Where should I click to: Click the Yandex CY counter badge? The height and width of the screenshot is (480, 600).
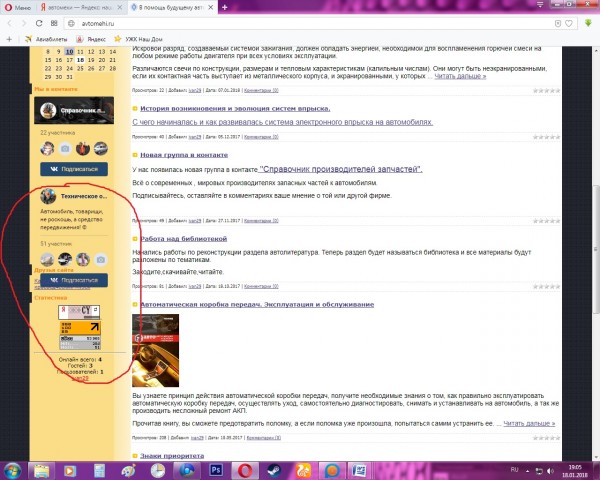pyautogui.click(x=79, y=312)
